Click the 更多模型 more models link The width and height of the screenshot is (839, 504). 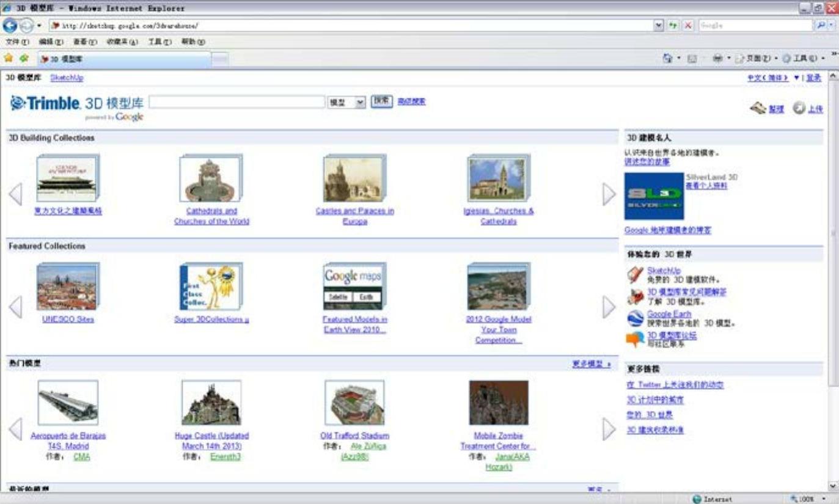pos(592,364)
